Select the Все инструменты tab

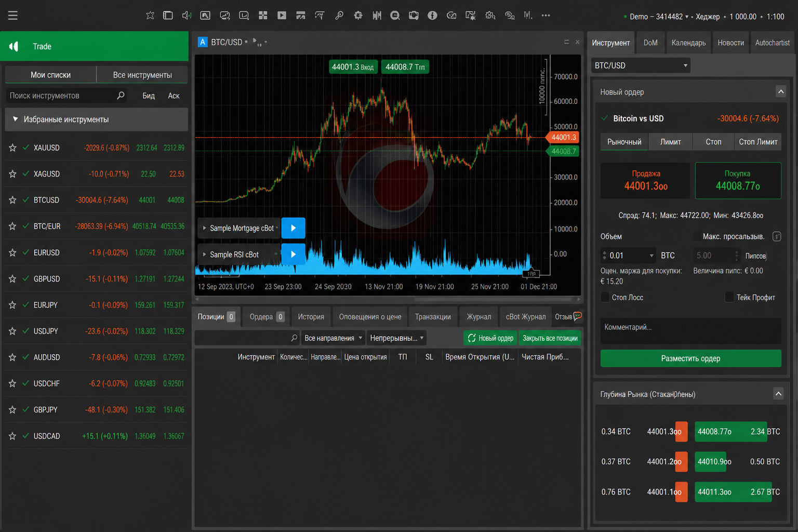(x=142, y=75)
